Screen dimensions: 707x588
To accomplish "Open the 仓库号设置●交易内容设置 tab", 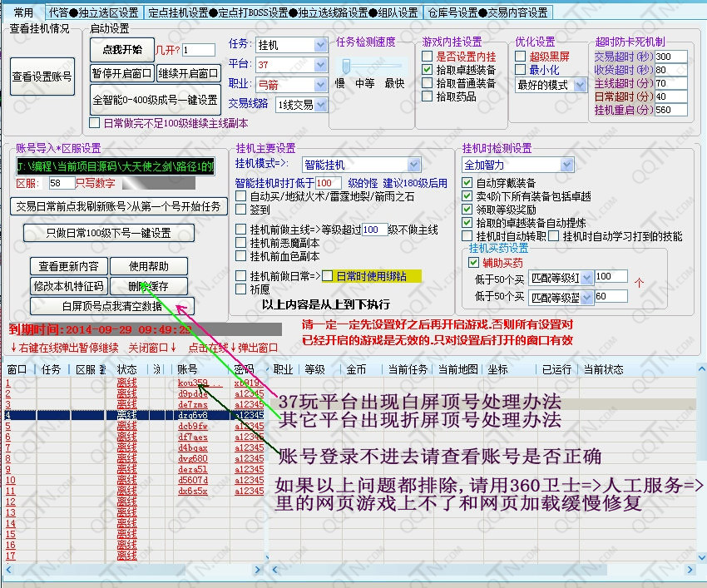I will [488, 12].
